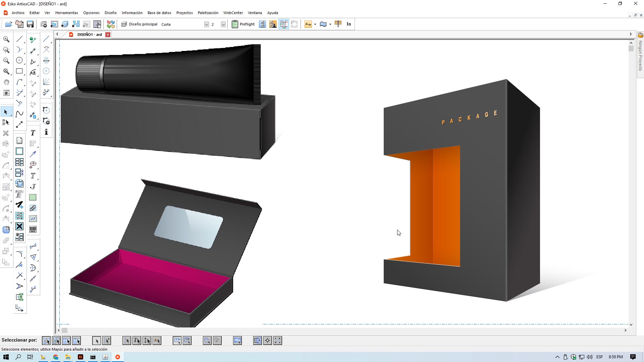Viewport: 644px width, 362px height.
Task: Toggle select-by-dimension option in selection bar
Action: [147, 341]
